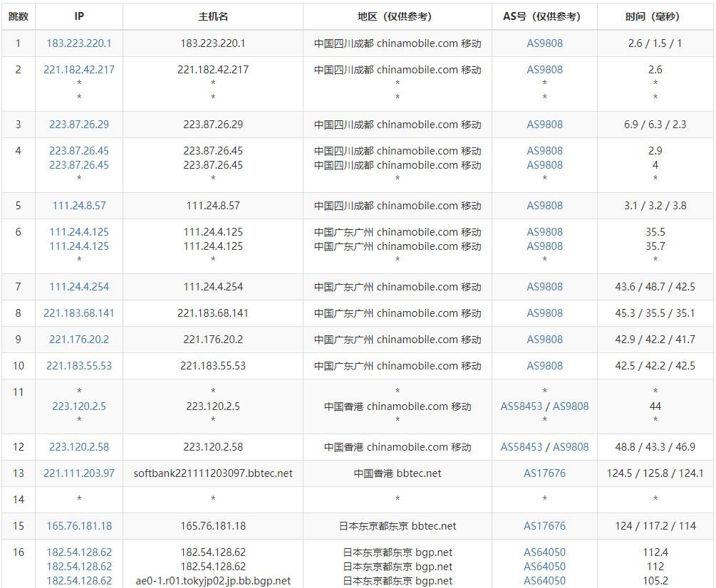Select the 地区（仅供参考）column header
This screenshot has width=716, height=588.
coord(398,16)
